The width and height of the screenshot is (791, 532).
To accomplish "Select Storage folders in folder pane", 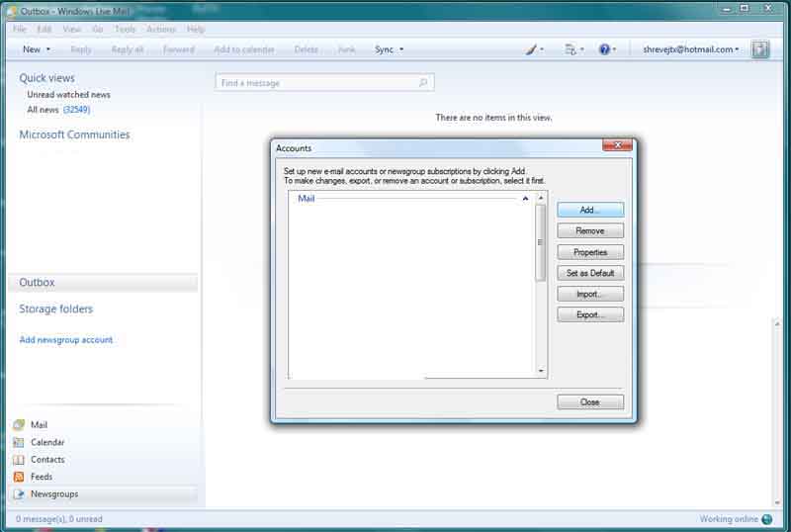I will pos(56,309).
